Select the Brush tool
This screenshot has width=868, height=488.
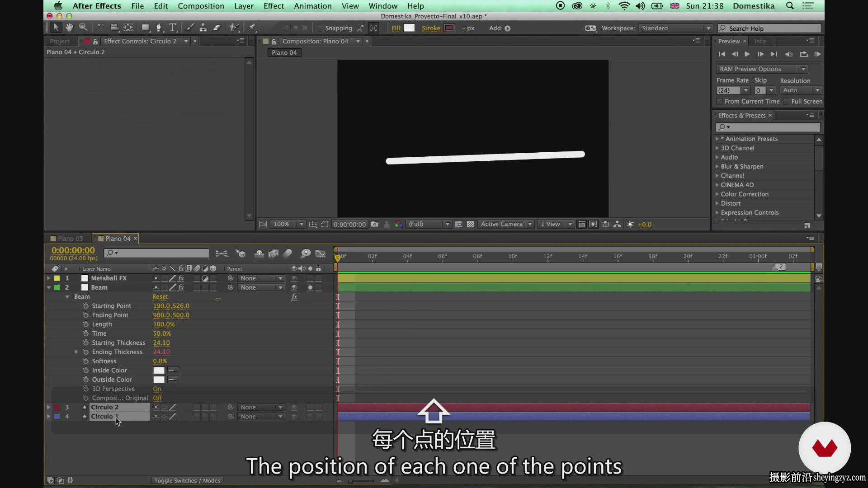pos(190,28)
